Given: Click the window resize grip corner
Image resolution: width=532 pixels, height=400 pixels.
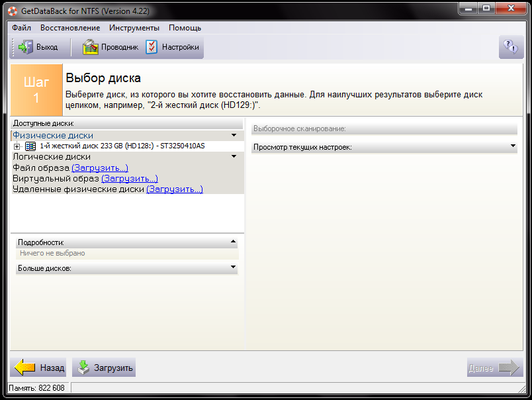Looking at the screenshot, I should coord(522,389).
